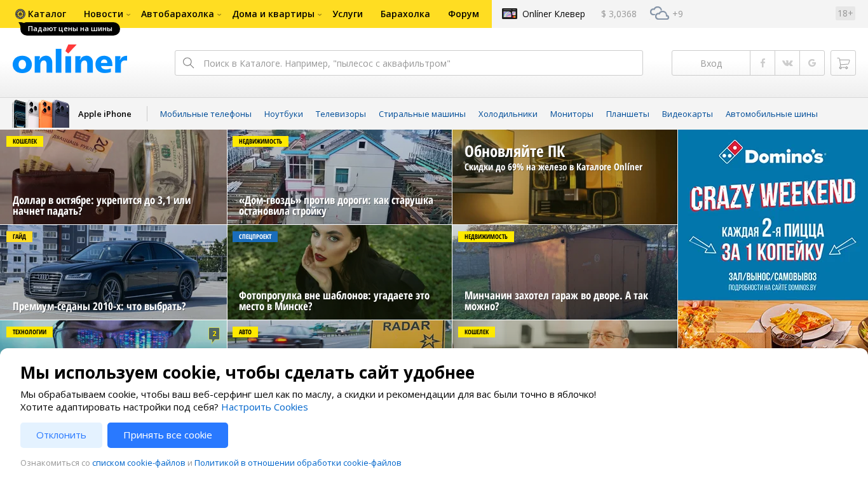Expand the Дома и квартиры dropdown arrow
Viewport: 868px width, 488px height.
[x=320, y=15]
